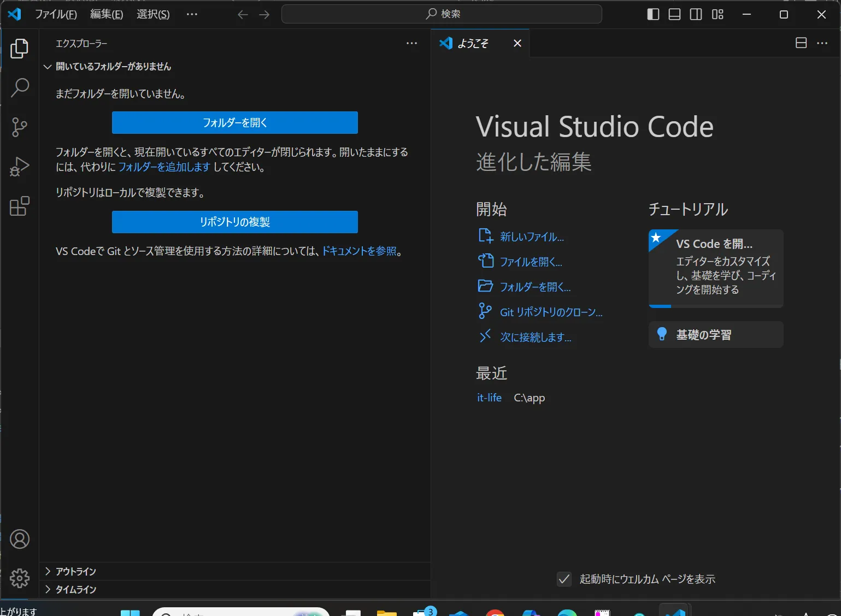Open the Extensions view
Screen dimensions: 841x616
click(20, 206)
